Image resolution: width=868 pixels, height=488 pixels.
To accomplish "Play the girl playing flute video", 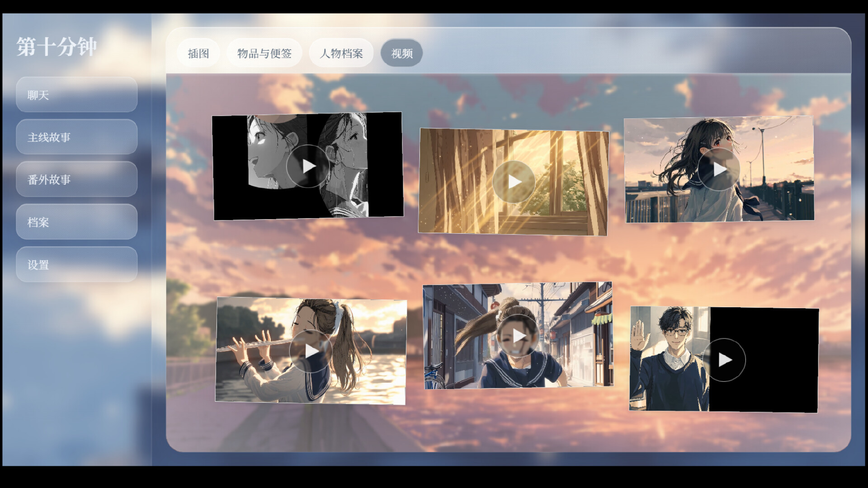I will coord(311,351).
